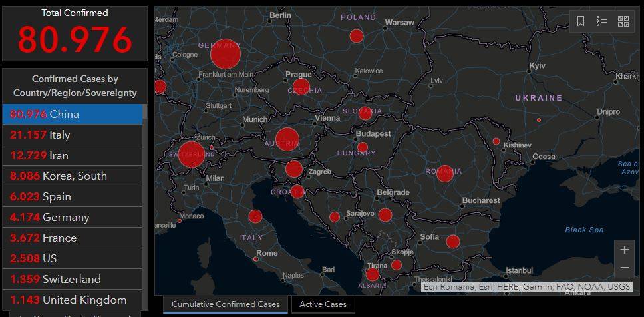Open the bookmarks icon on map
The image size is (644, 317).
(x=581, y=21)
